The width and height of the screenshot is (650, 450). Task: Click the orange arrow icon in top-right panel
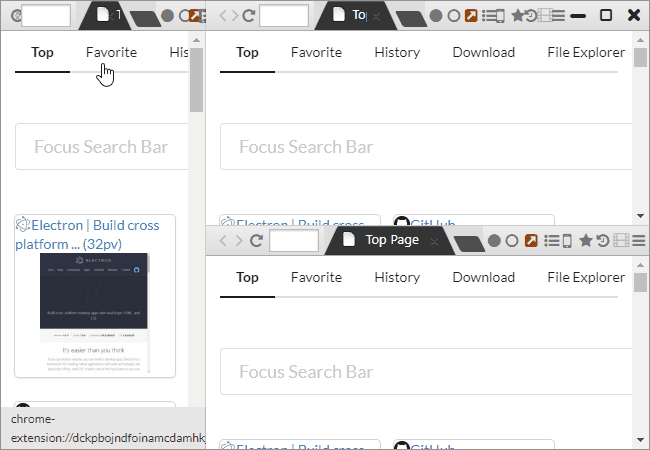point(471,16)
